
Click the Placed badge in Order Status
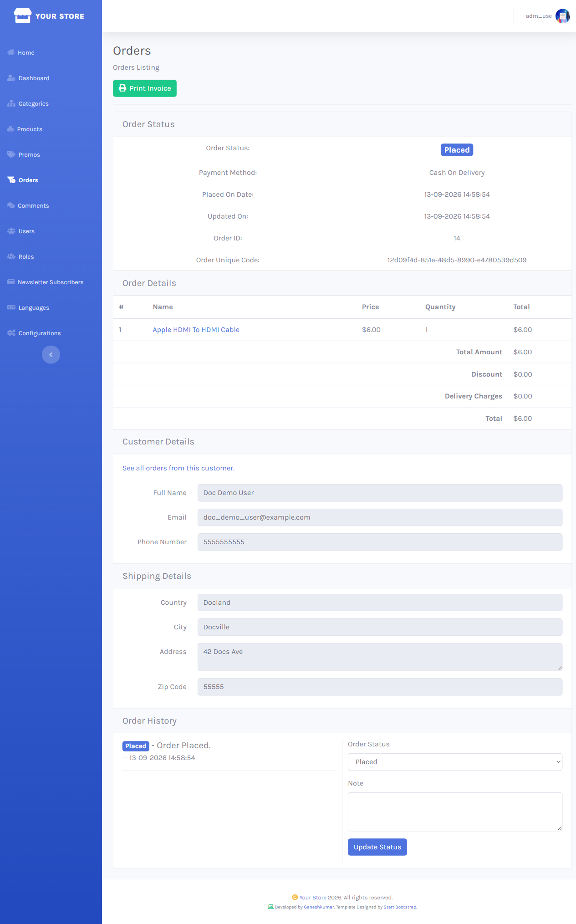[457, 150]
